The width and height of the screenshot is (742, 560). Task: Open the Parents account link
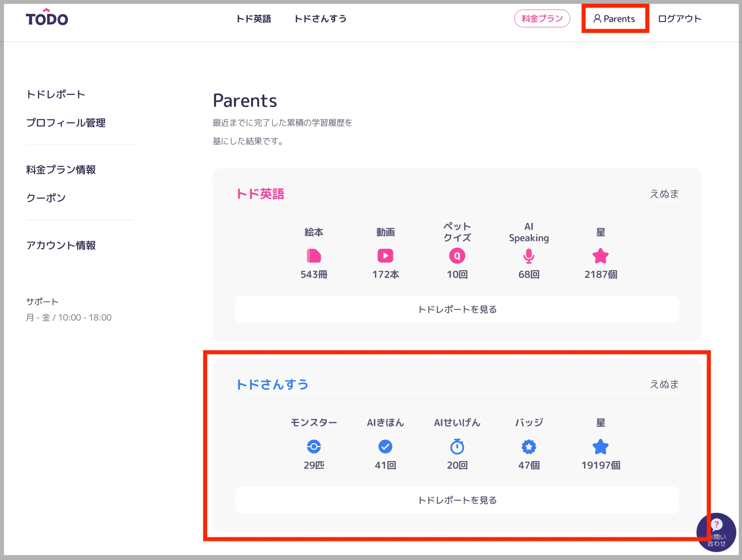click(614, 19)
